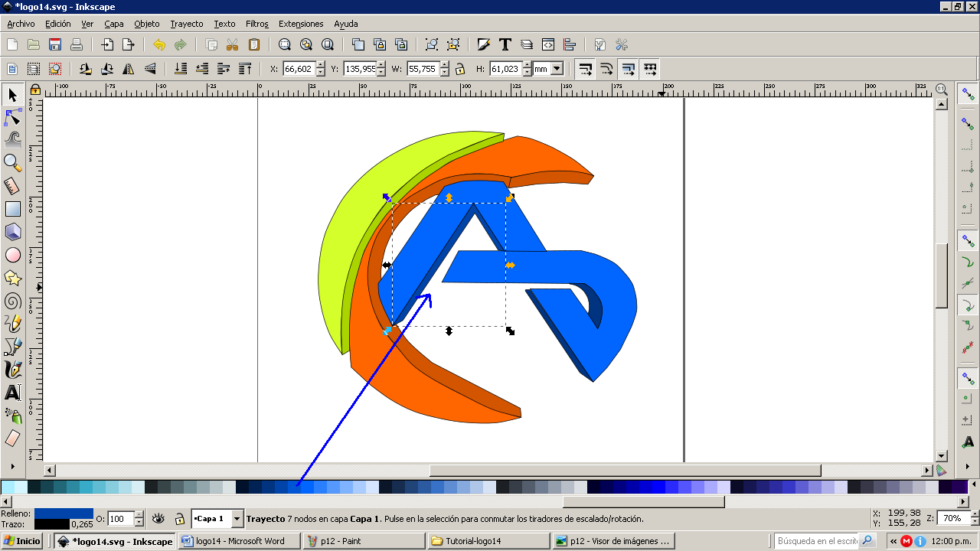Select the Rectangle tool
980x551 pixels.
pos(13,209)
